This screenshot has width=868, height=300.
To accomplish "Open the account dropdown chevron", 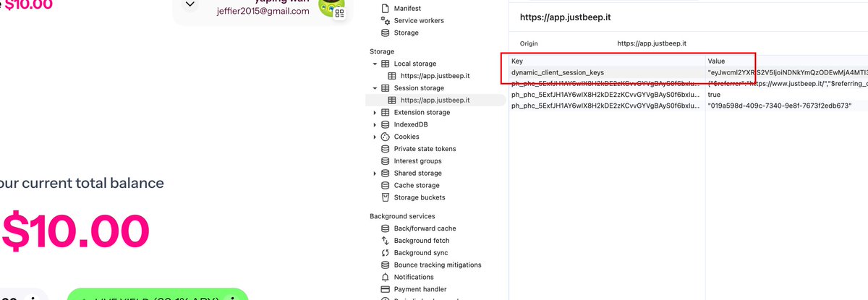I will pos(190,4).
